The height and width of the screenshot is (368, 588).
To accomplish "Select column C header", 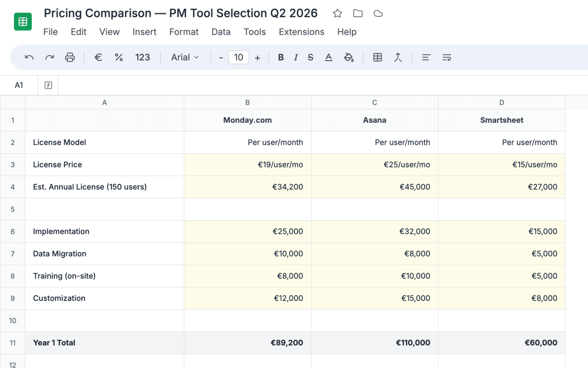I will click(x=374, y=103).
